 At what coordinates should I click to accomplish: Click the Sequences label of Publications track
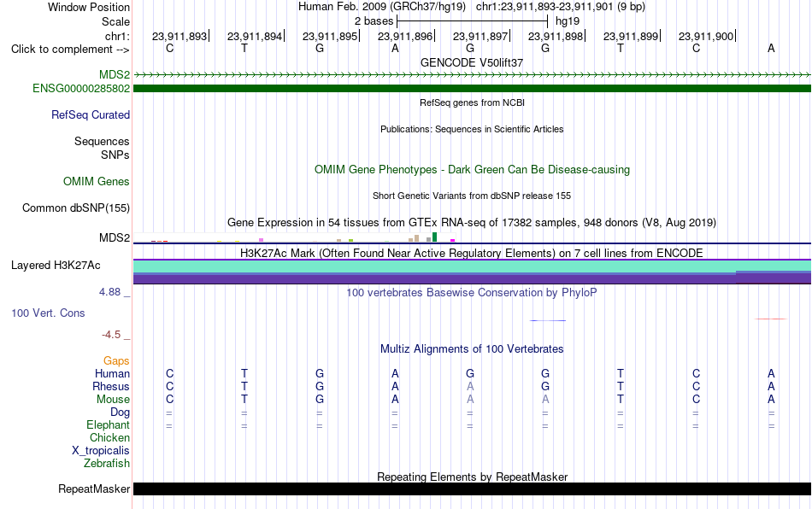pyautogui.click(x=102, y=141)
